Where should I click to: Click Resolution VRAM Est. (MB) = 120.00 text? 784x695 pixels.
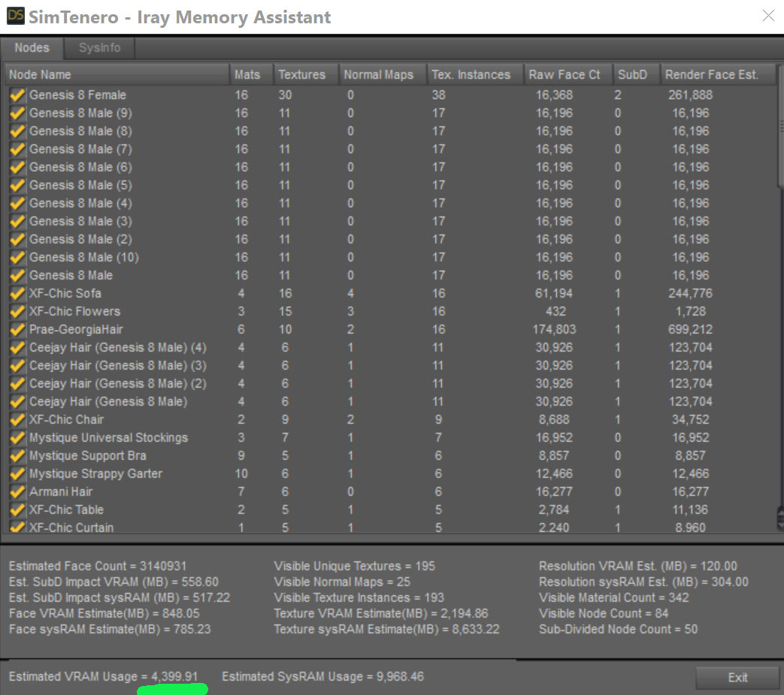click(x=638, y=566)
